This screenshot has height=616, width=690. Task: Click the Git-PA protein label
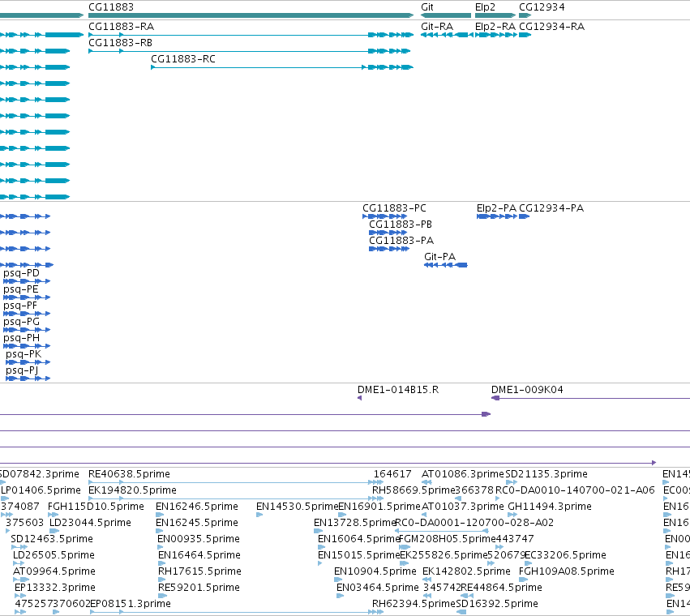click(x=439, y=256)
